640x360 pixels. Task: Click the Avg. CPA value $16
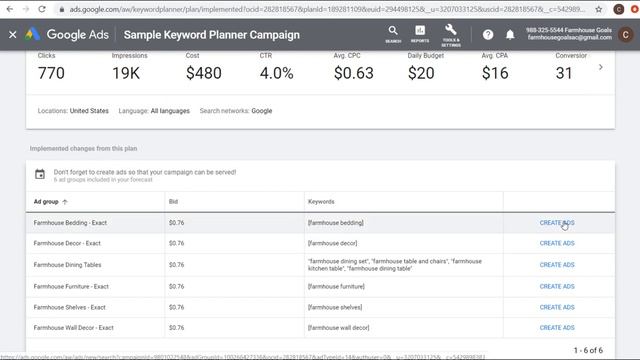[x=495, y=73]
